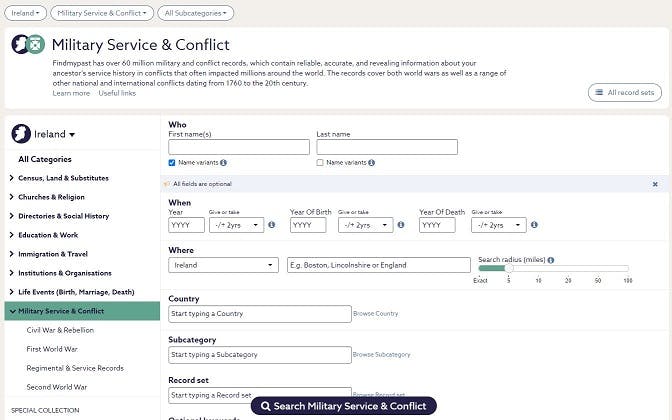Image resolution: width=672 pixels, height=420 pixels.
Task: Select All Categories in sidebar
Action: click(45, 159)
